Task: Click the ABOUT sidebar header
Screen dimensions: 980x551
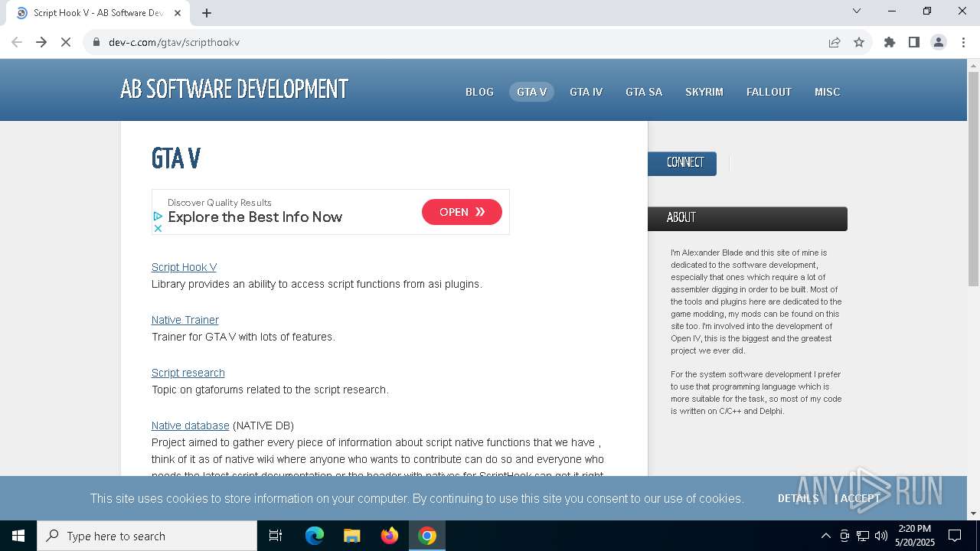Action: 747,218
